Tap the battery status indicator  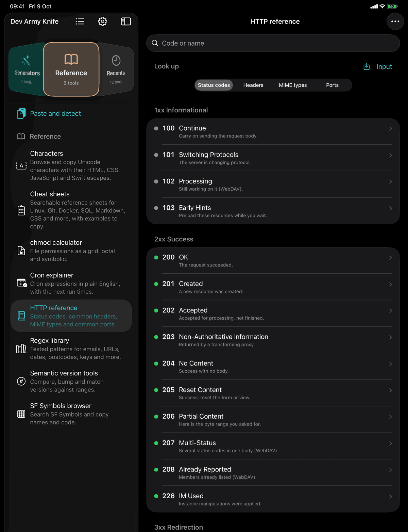click(x=392, y=6)
